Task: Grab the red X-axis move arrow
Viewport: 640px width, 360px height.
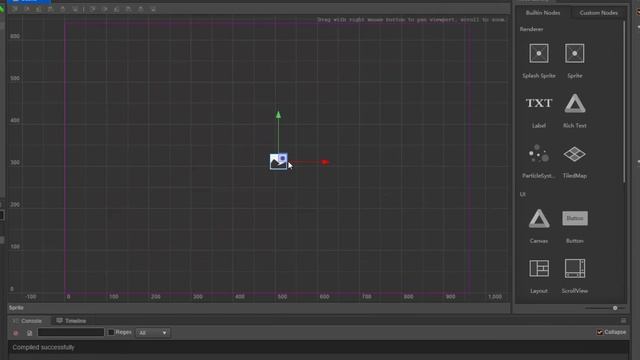Action: pos(325,162)
